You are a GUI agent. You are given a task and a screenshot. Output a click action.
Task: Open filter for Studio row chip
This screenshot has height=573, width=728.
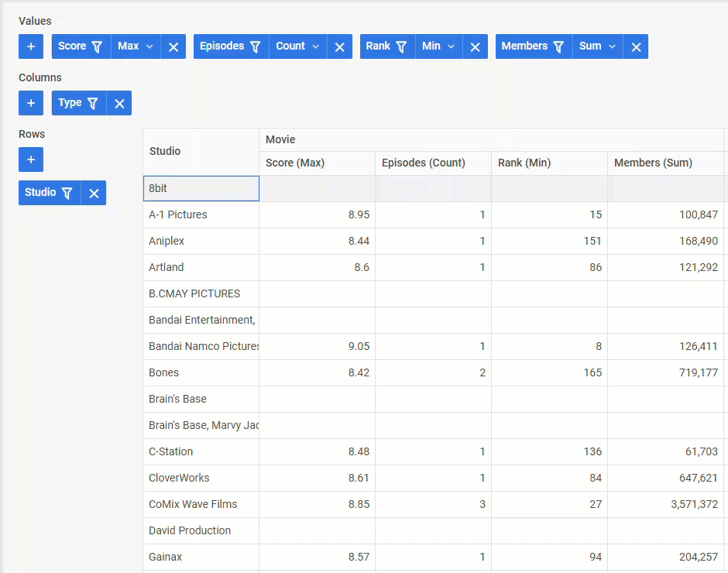click(x=67, y=193)
